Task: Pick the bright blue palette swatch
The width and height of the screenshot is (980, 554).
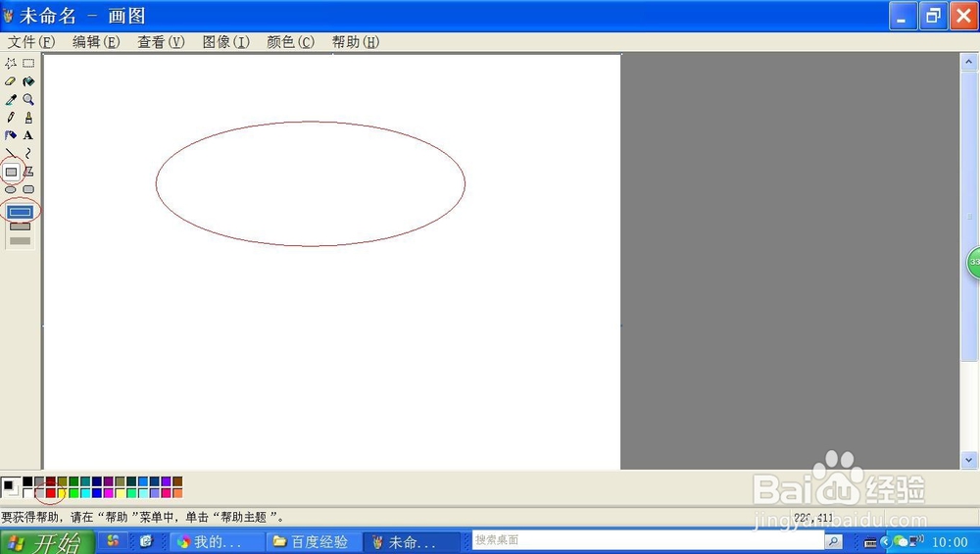Action: pos(97,493)
